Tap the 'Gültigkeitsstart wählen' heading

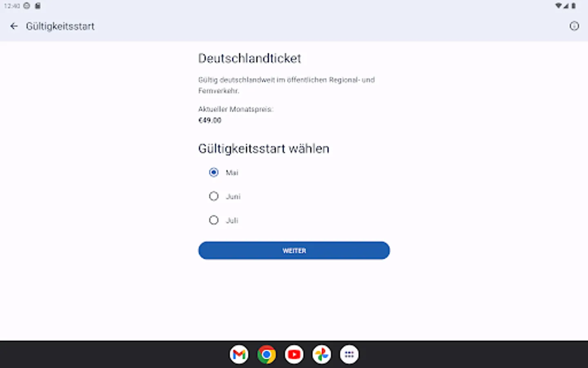(263, 148)
